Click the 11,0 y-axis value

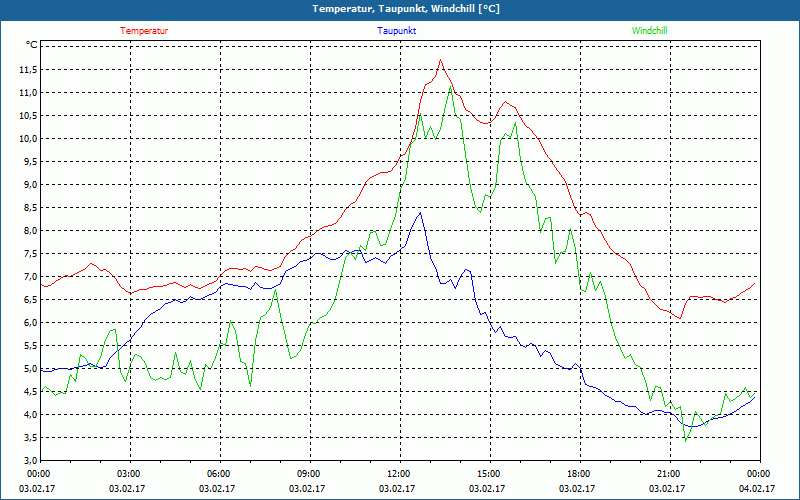[x=28, y=92]
